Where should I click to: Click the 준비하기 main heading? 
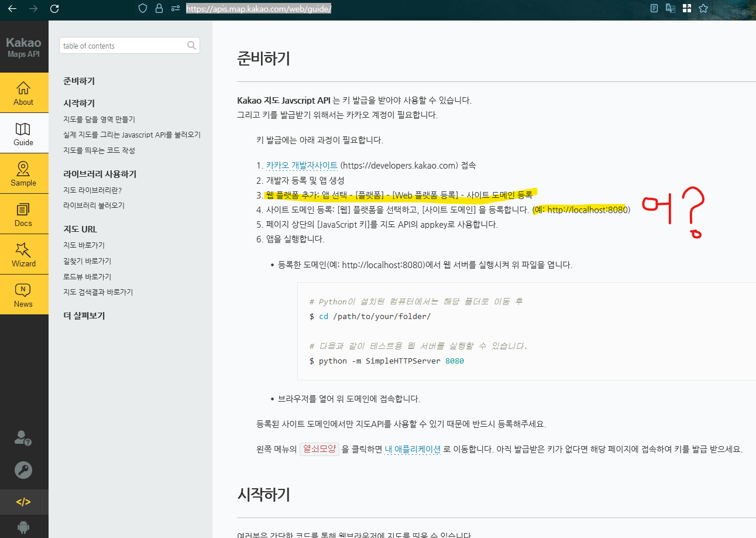(263, 59)
